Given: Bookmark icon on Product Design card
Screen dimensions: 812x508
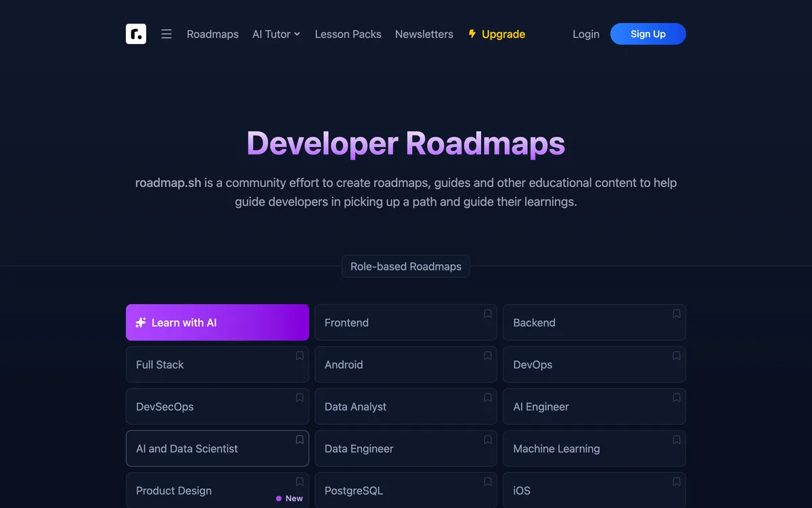Looking at the screenshot, I should pyautogui.click(x=300, y=482).
